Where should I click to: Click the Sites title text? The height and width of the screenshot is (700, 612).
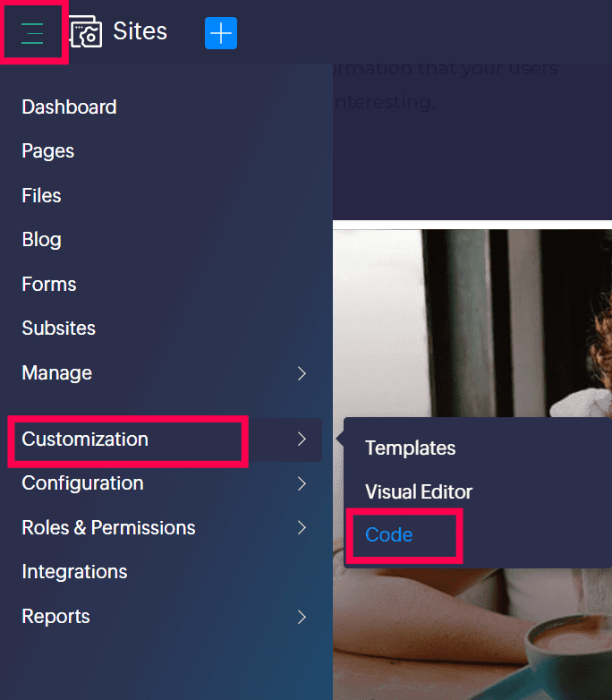[140, 32]
